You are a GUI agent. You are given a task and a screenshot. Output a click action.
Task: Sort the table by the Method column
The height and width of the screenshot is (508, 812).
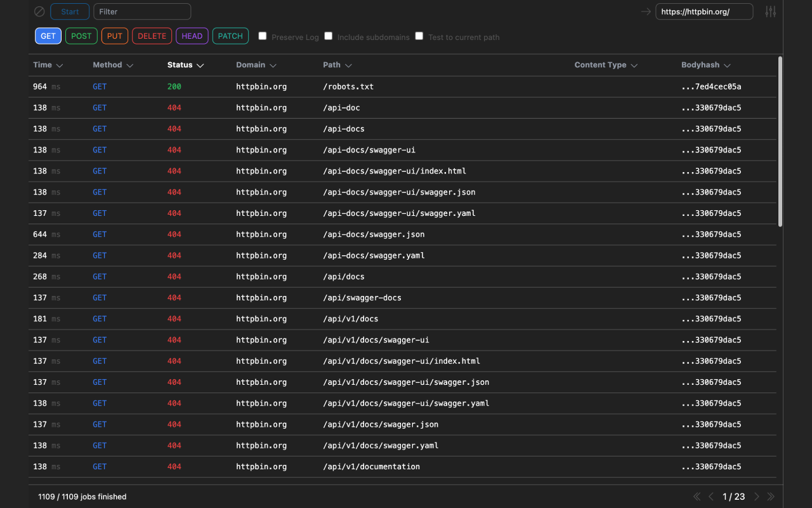[x=113, y=65]
